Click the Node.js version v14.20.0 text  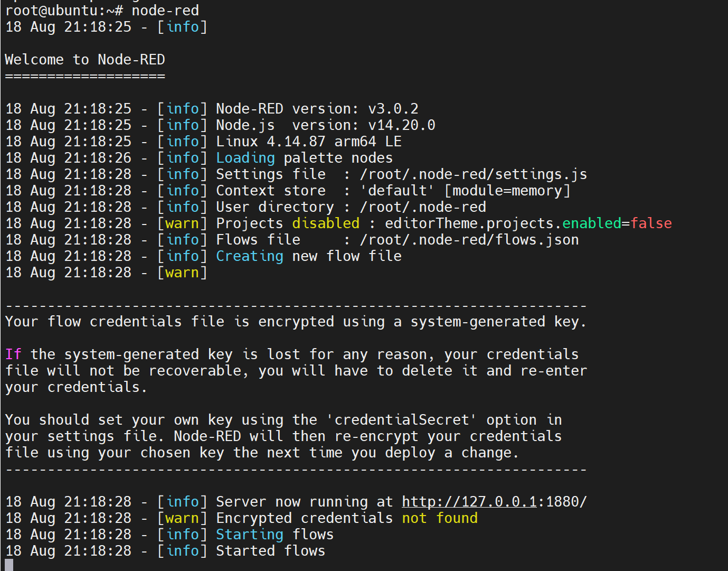pyautogui.click(x=326, y=125)
